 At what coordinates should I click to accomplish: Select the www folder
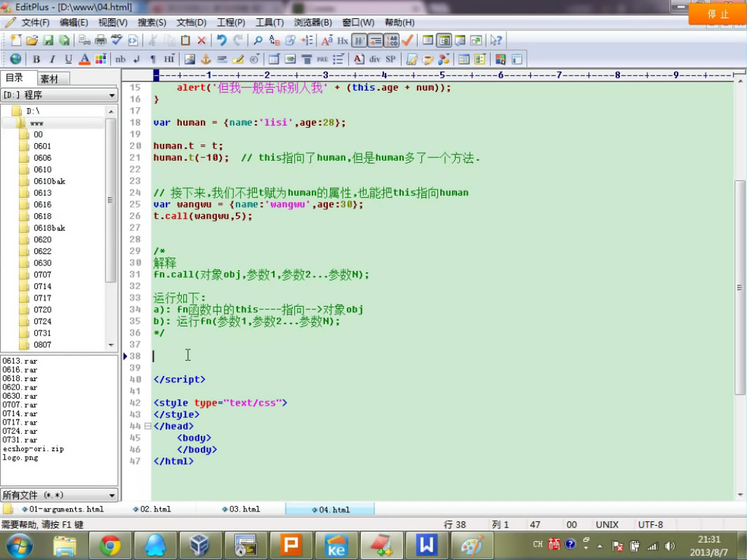(x=37, y=123)
